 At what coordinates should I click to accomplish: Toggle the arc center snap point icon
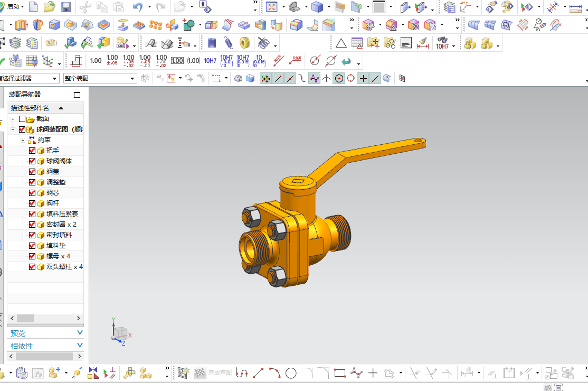click(x=339, y=78)
